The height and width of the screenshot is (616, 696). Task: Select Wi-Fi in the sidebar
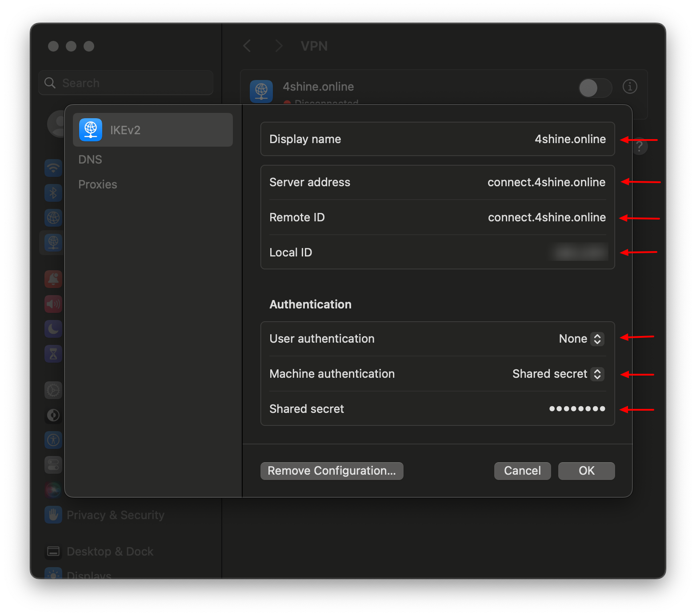pos(53,168)
